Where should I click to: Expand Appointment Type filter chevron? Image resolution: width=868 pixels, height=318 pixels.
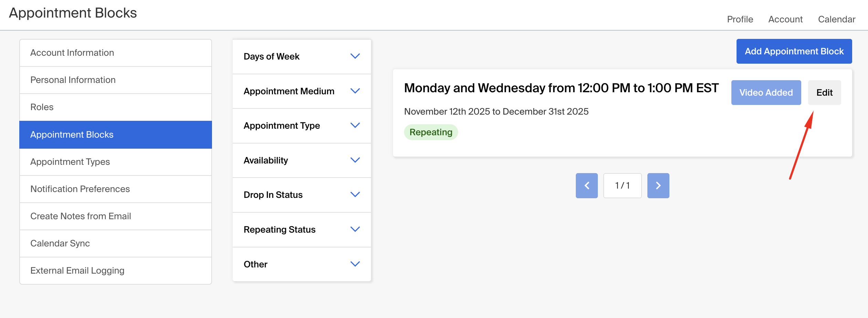coord(355,125)
